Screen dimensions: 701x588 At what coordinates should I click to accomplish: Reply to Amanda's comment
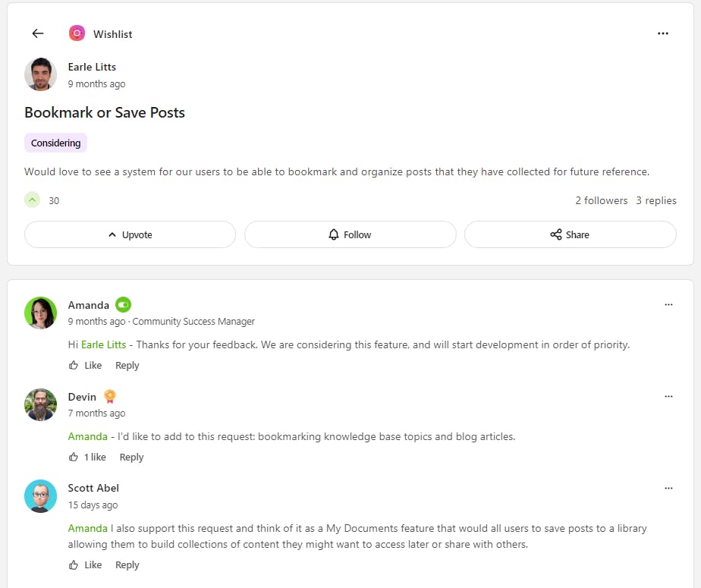click(x=127, y=366)
